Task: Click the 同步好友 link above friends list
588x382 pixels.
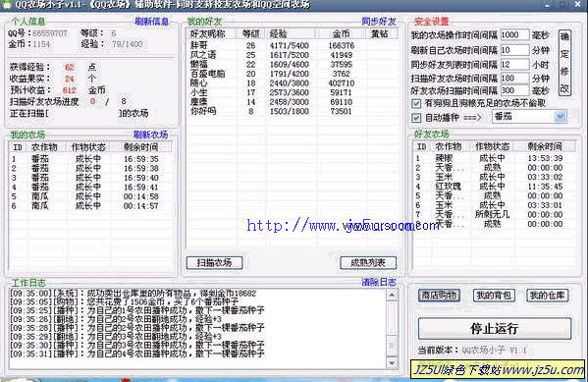Action: click(379, 22)
